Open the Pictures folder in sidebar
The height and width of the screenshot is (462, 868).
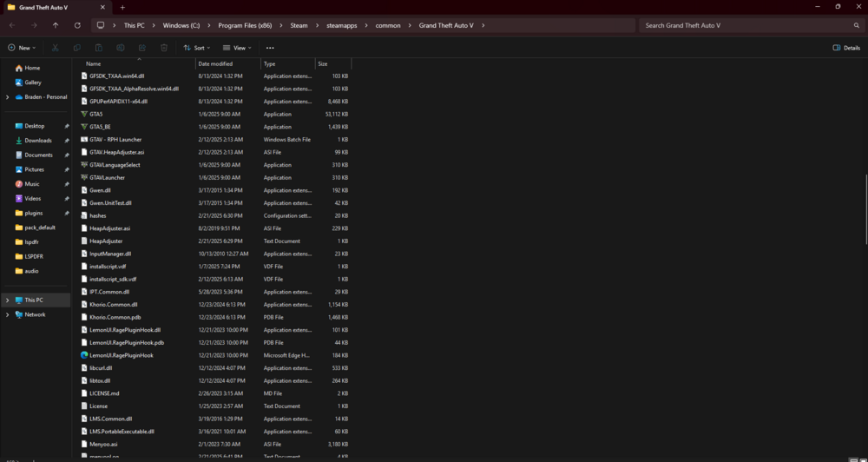click(x=35, y=169)
